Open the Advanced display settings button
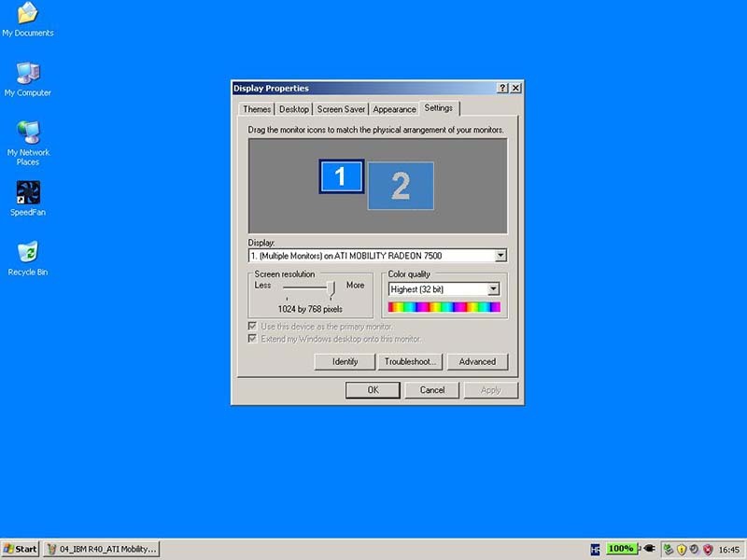 coord(477,361)
